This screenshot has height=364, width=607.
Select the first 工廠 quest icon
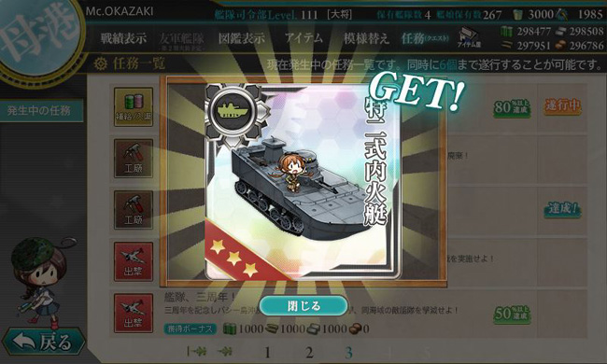134,159
